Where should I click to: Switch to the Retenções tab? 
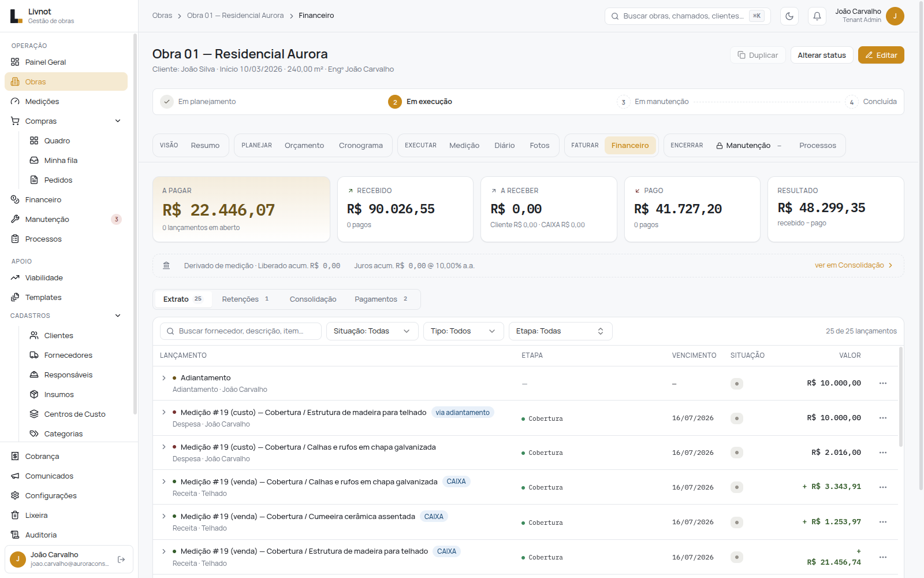245,299
